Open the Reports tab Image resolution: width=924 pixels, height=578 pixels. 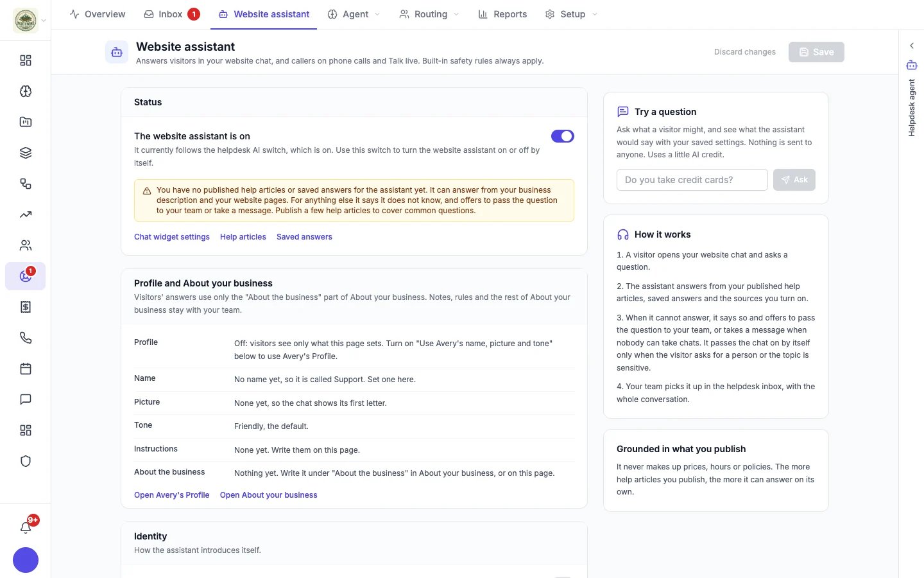[x=502, y=14]
